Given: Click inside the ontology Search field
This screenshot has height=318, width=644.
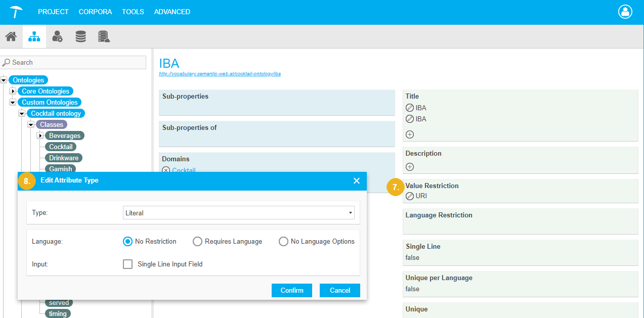Looking at the screenshot, I should click(x=76, y=62).
